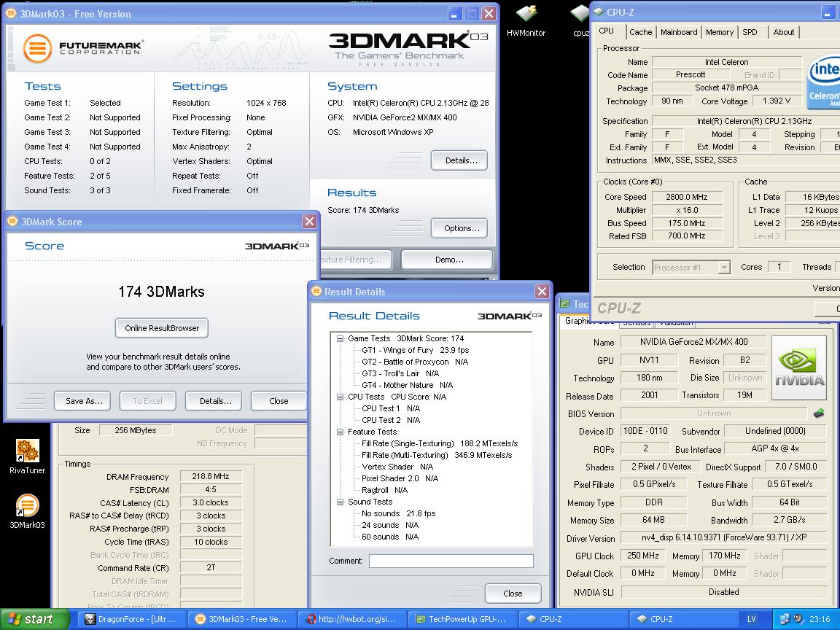Switch to TechPowerUp GPU-Z via taskbar
840x630 pixels.
[462, 619]
